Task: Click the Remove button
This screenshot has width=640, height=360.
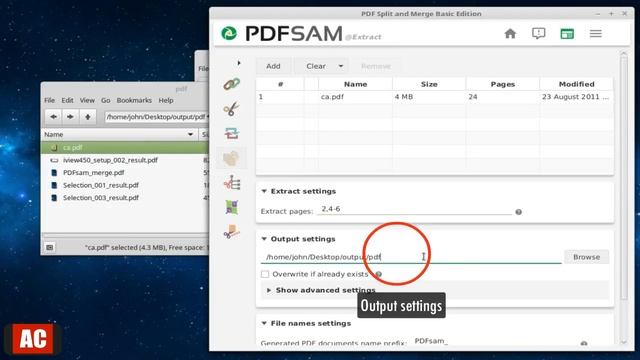Action: 376,66
